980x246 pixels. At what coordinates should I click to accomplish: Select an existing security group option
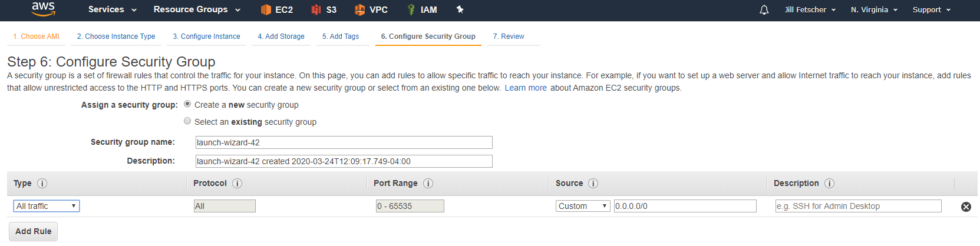pos(187,121)
